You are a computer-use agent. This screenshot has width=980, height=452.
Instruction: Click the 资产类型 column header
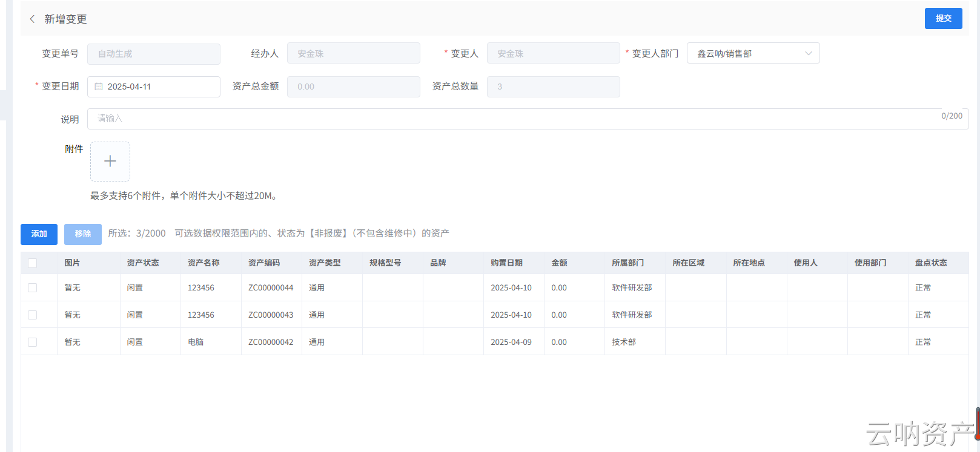pos(325,263)
